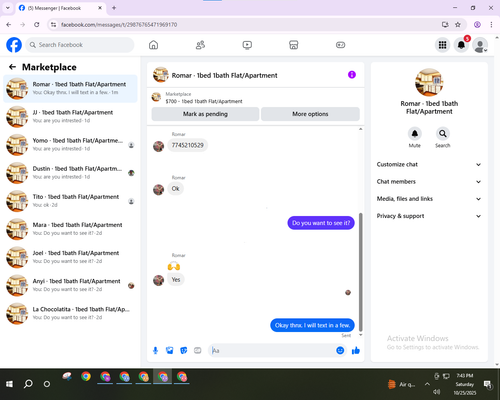Click the voice clip microphone icon
500x400 pixels.
pos(155,350)
